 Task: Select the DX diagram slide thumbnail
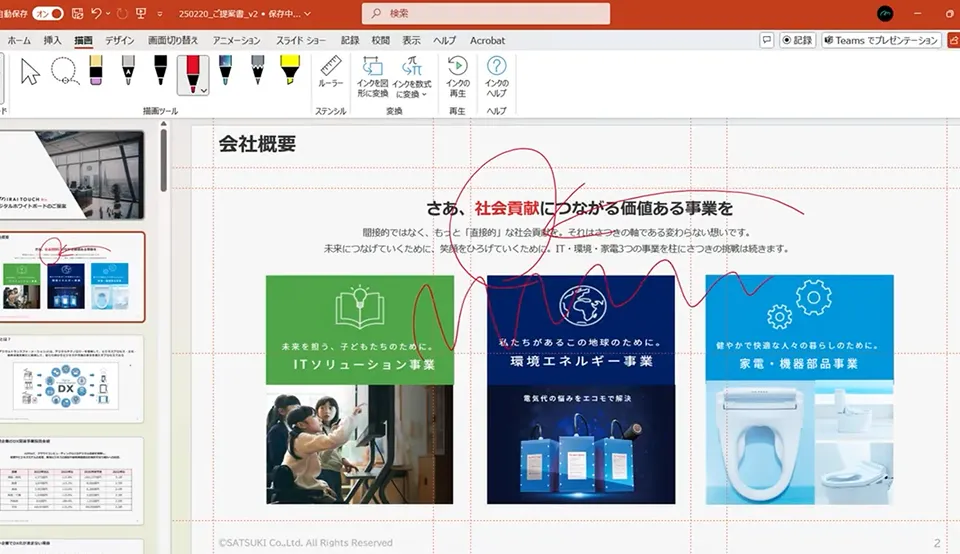point(72,378)
